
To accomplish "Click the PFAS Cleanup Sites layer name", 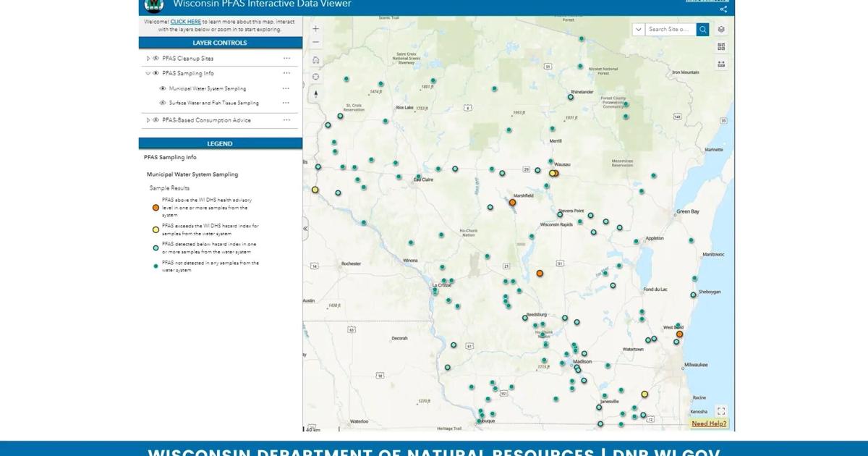I will point(188,58).
